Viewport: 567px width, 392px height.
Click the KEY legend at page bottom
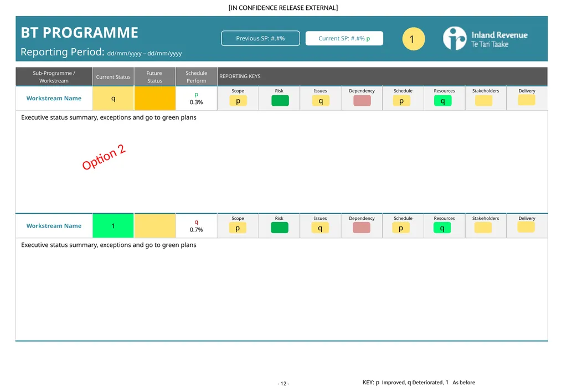click(x=419, y=383)
